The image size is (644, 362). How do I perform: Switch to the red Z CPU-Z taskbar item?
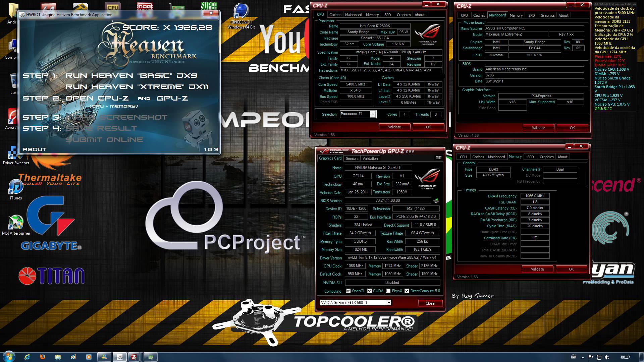click(134, 357)
